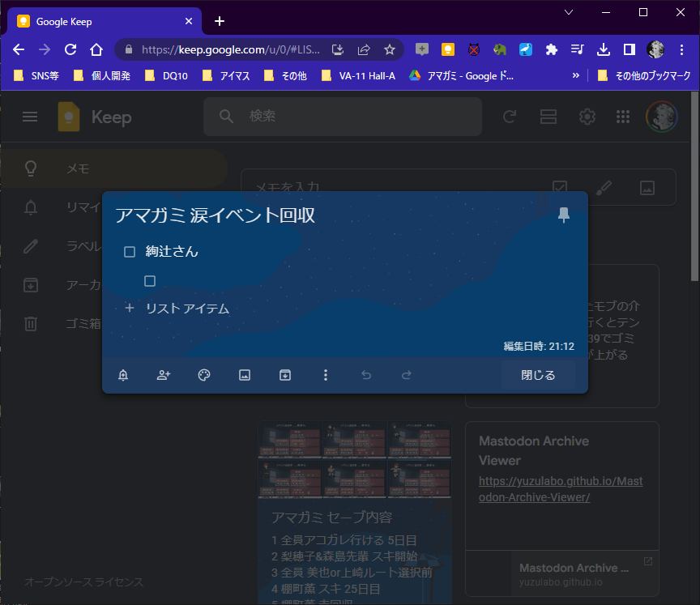The image size is (700, 605).
Task: Add a new リスト アイテム entry
Action: pos(187,309)
